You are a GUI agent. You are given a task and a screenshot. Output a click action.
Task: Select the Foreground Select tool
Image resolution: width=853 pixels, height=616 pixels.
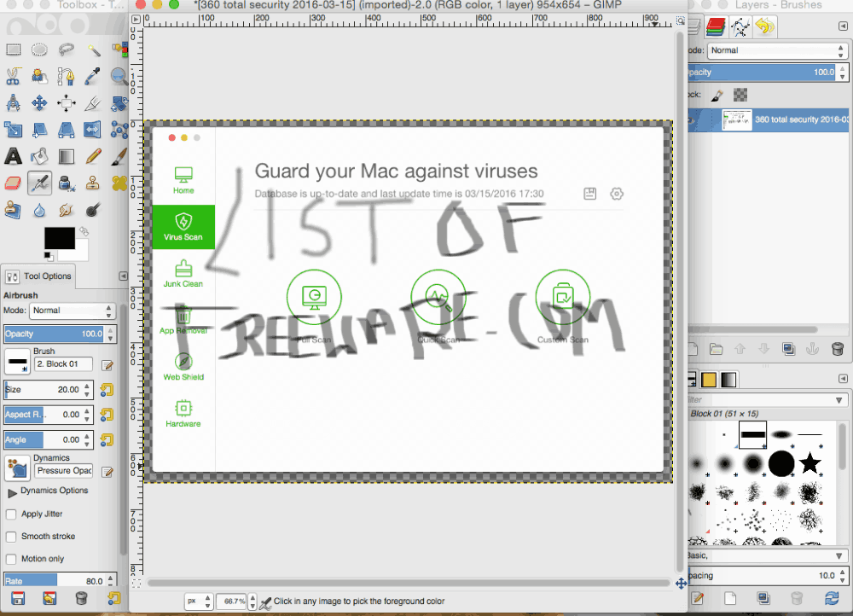[x=39, y=76]
